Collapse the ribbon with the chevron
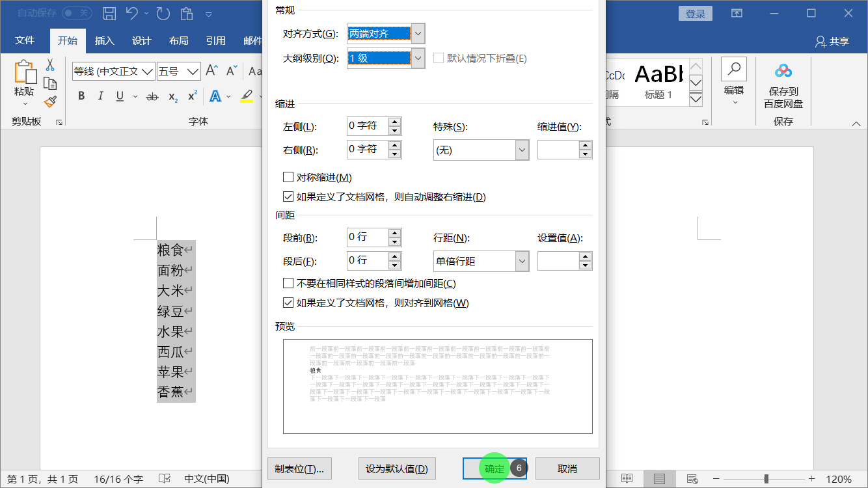Image resolution: width=868 pixels, height=488 pixels. 856,124
